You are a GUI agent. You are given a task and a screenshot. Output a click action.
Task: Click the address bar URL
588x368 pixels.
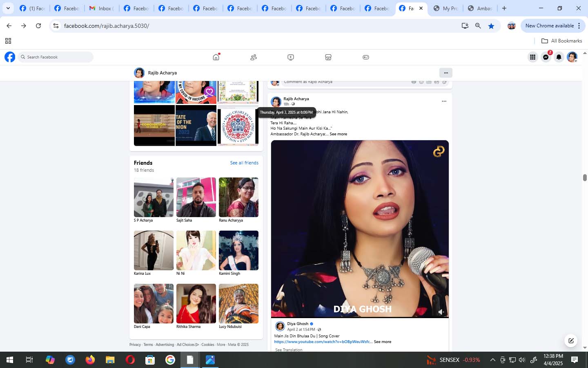[107, 26]
